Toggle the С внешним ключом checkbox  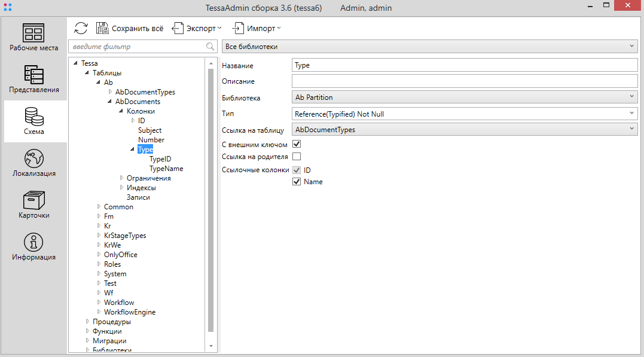click(297, 144)
